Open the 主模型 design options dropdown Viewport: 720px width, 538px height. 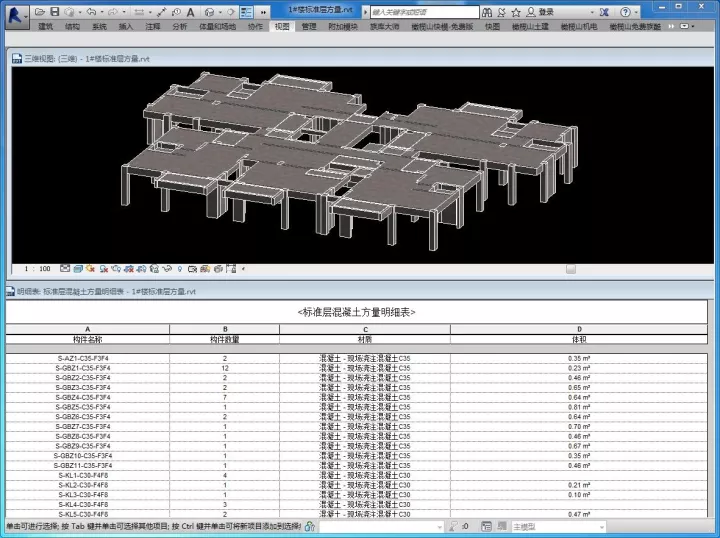coord(544,527)
